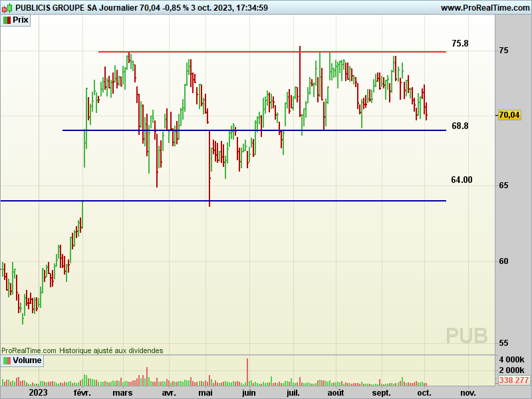Click the 75.8 annotation text

coord(460,44)
